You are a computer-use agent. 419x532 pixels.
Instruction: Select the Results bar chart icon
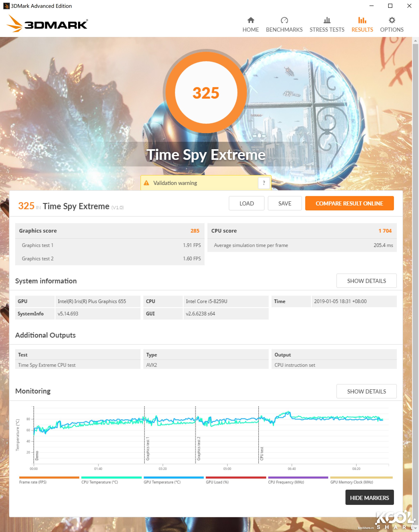[x=362, y=20]
